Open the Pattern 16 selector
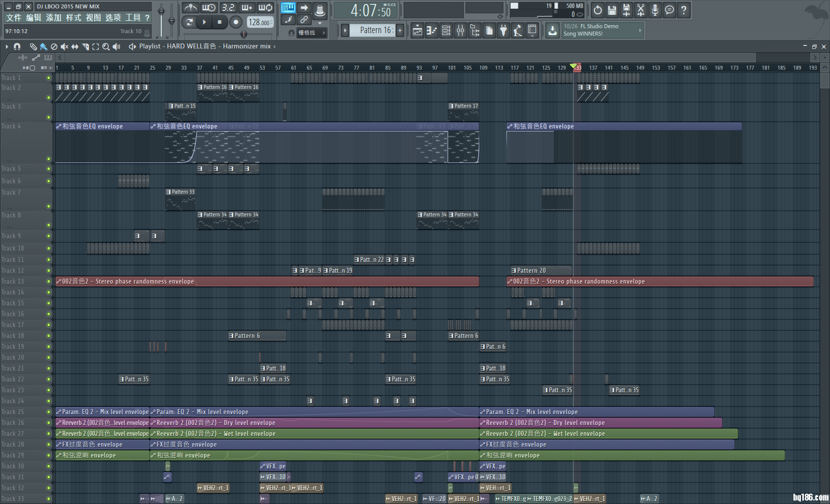 coord(373,30)
